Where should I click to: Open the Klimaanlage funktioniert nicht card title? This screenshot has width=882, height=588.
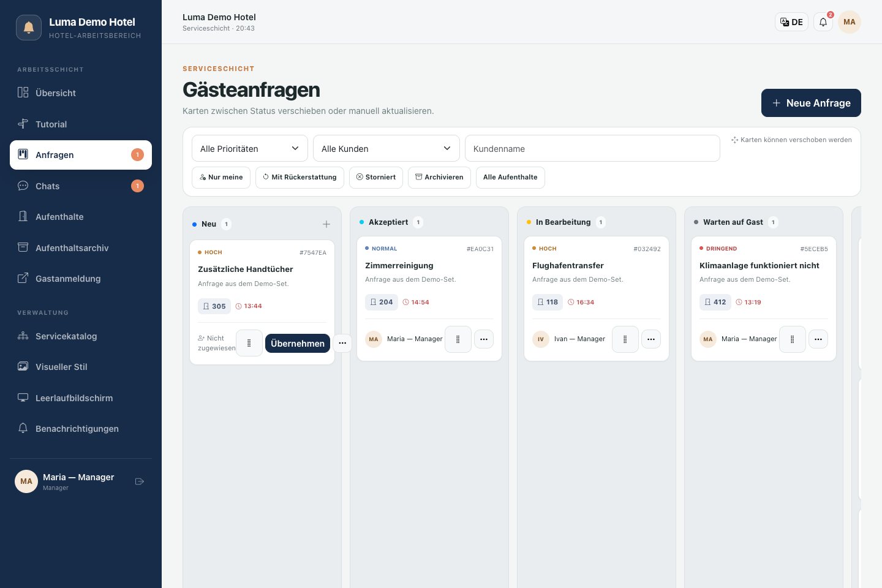[x=759, y=266]
